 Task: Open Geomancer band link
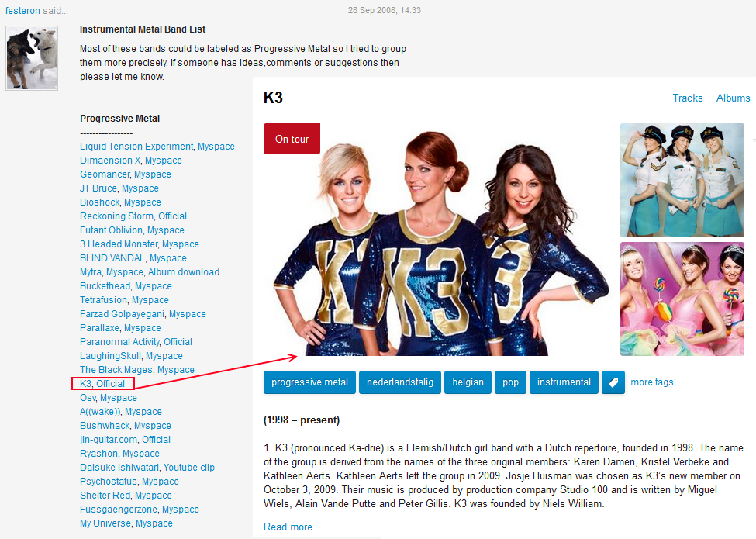105,174
